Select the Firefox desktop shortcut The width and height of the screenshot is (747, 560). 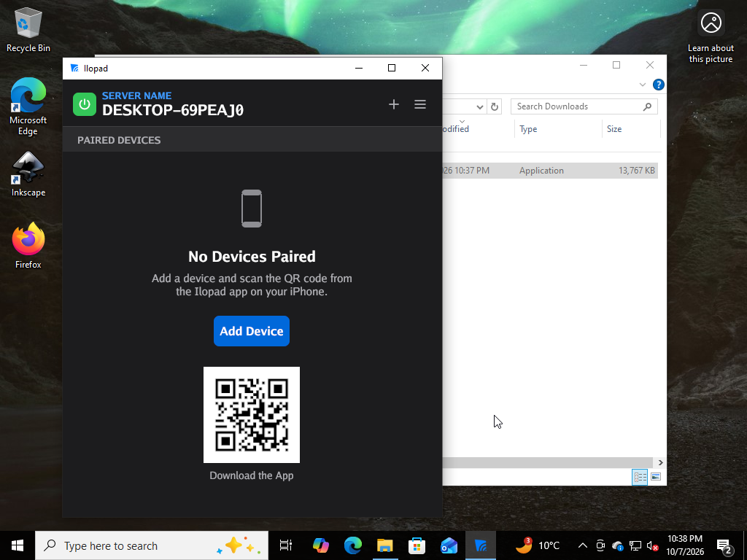pos(28,246)
